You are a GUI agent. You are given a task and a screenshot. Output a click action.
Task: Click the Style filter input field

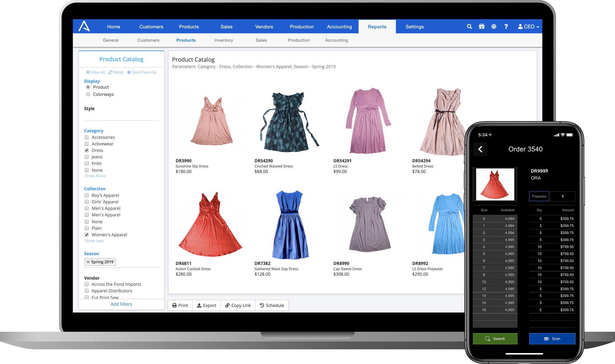tap(121, 116)
